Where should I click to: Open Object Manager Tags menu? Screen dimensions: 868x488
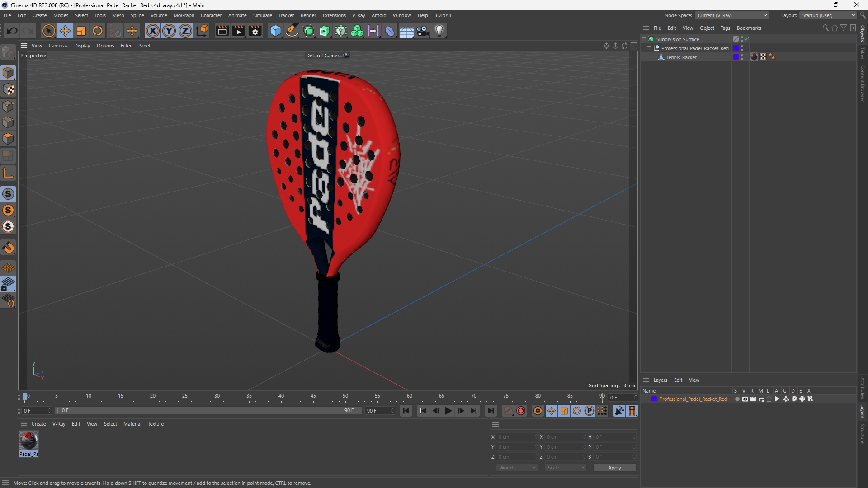(x=725, y=28)
